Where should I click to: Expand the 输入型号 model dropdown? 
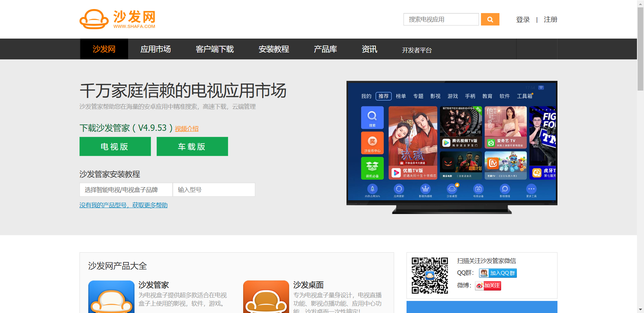[x=214, y=190]
